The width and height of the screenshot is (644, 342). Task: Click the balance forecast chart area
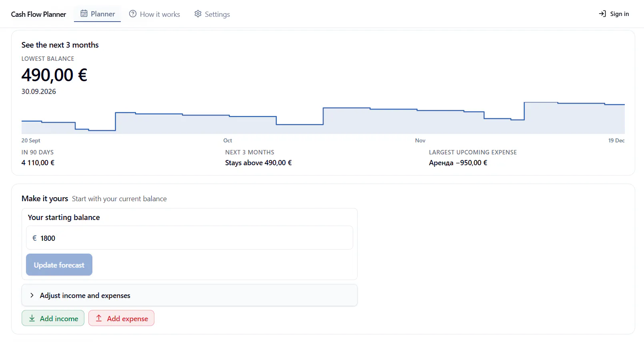coord(323,117)
